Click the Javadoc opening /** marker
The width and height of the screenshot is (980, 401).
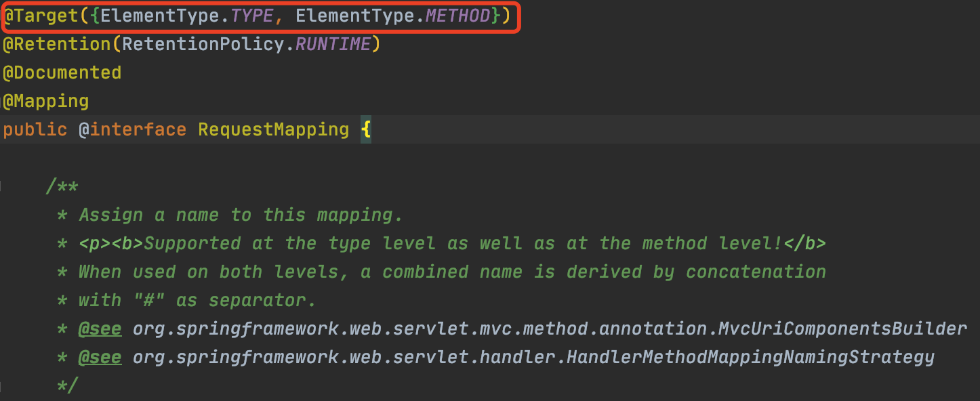click(x=62, y=186)
